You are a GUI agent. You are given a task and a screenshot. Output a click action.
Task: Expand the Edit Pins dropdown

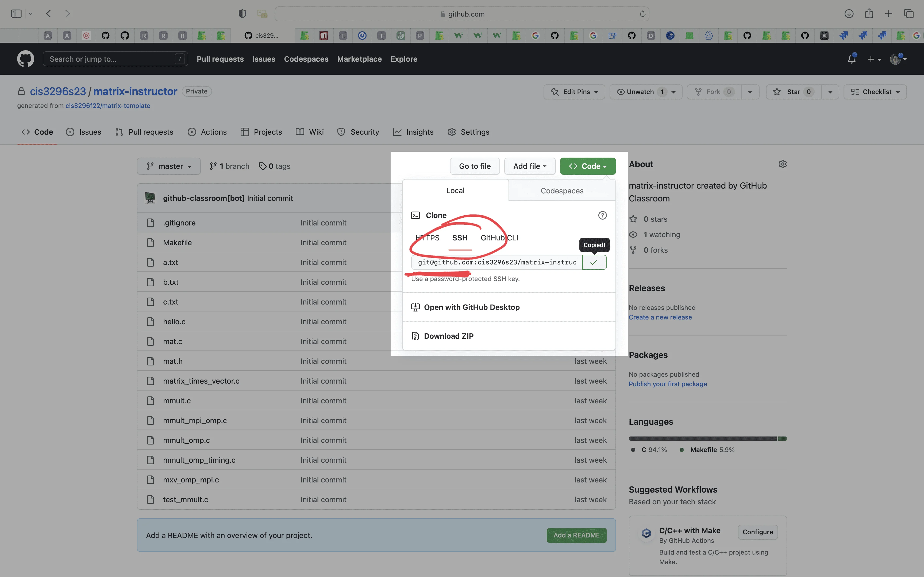click(x=574, y=92)
